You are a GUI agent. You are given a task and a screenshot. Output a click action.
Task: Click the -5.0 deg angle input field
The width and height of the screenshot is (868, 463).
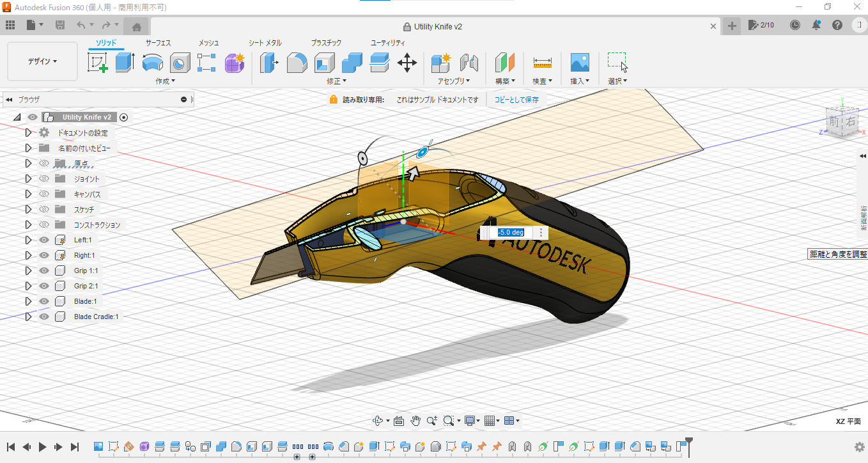click(x=509, y=233)
